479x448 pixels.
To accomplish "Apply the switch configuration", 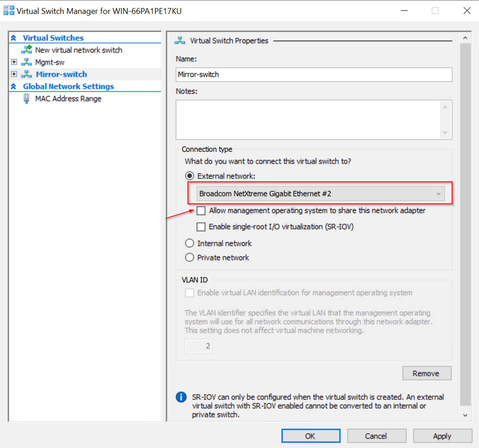I will pyautogui.click(x=442, y=436).
